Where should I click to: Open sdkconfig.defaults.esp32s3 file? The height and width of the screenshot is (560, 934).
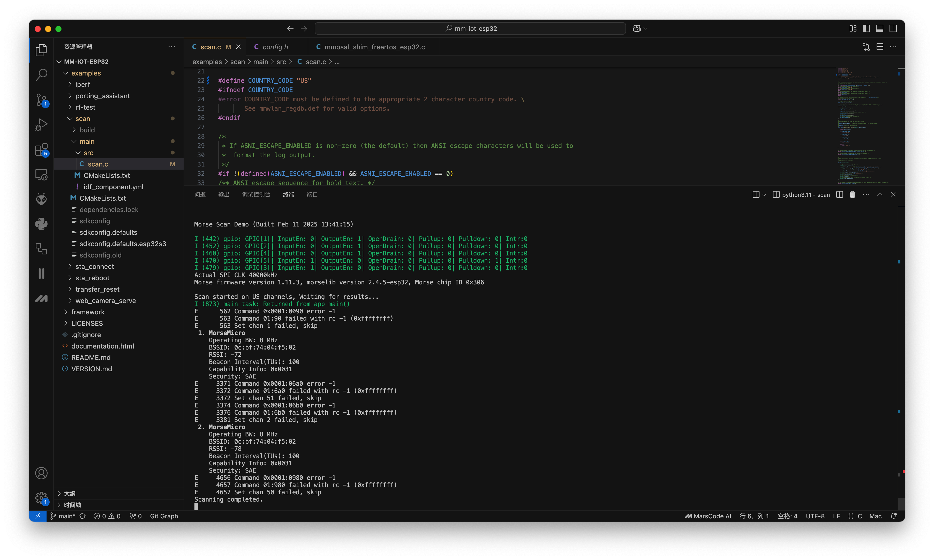coord(123,244)
